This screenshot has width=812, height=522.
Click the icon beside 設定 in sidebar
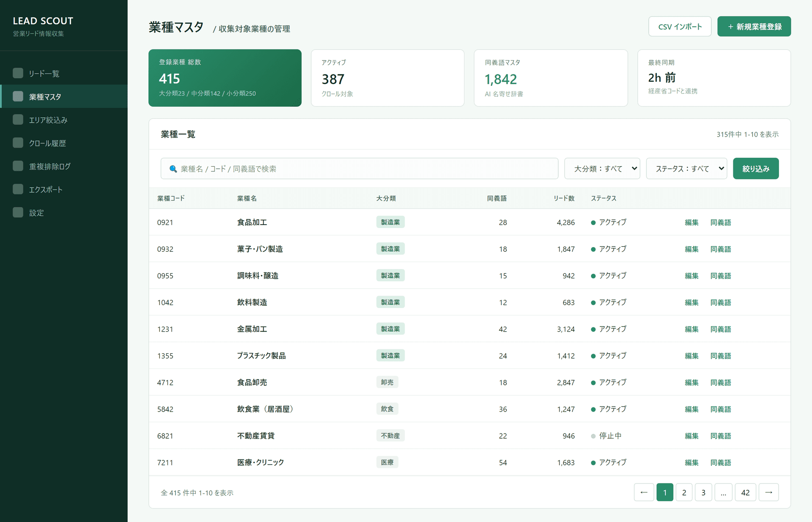point(18,212)
